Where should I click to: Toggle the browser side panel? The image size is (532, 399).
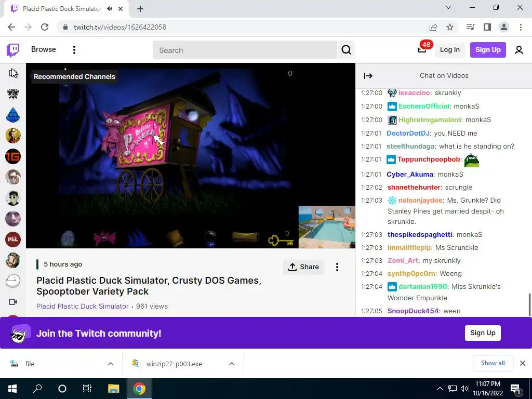[487, 27]
